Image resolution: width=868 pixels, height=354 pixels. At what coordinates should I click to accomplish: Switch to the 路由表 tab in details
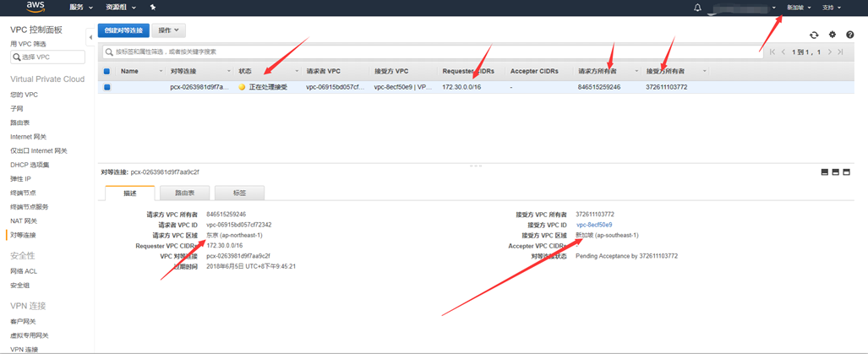pos(185,193)
